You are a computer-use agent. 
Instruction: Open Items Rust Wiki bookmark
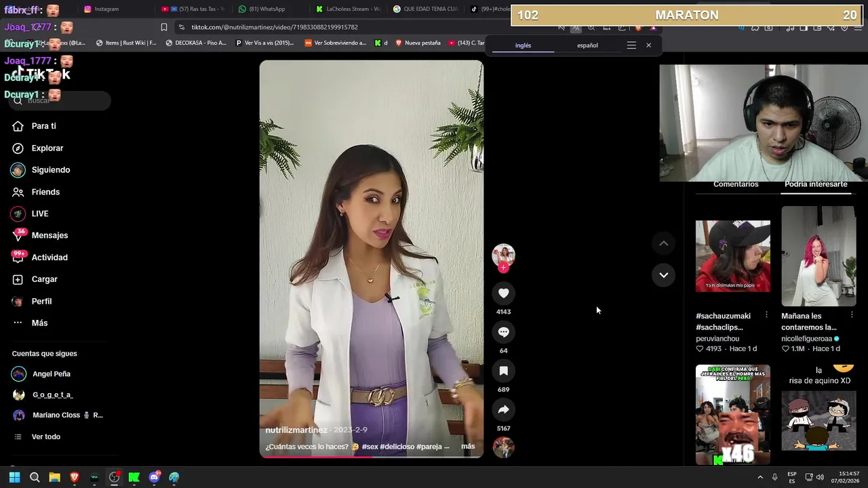click(x=126, y=43)
